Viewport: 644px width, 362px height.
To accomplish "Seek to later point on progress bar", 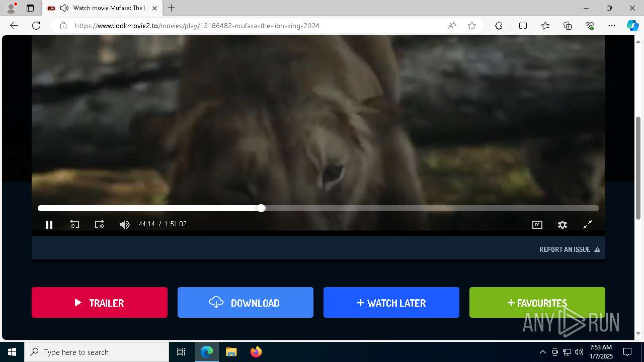I will [x=433, y=208].
